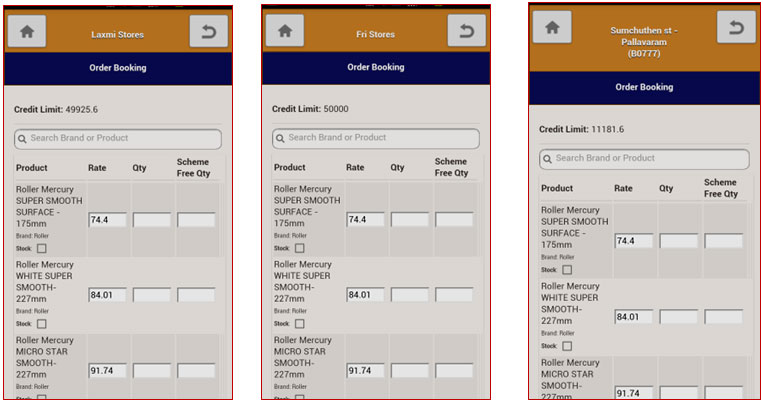The width and height of the screenshot is (763, 403).
Task: Select Qty field for WHITE SUPER SMOOTH in Laxmi Stores
Action: pyautogui.click(x=152, y=295)
